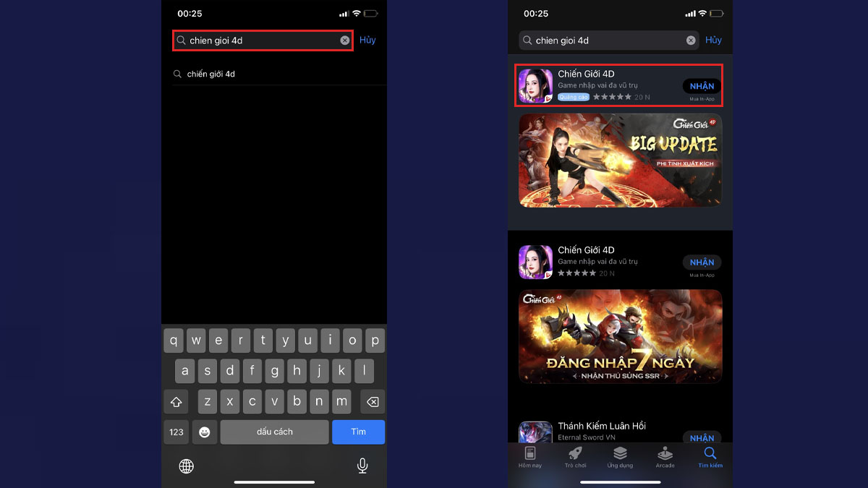
Task: Tap the battery status icon on the right phone
Action: [717, 14]
